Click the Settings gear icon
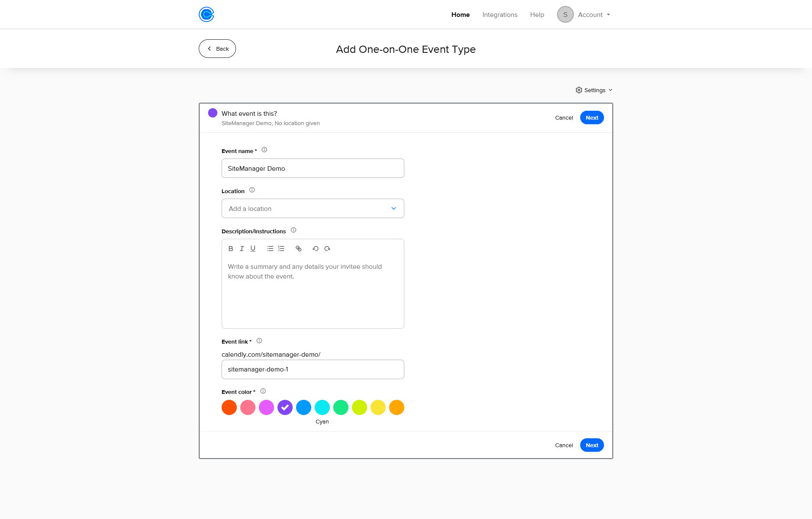This screenshot has width=812, height=519. pyautogui.click(x=579, y=90)
